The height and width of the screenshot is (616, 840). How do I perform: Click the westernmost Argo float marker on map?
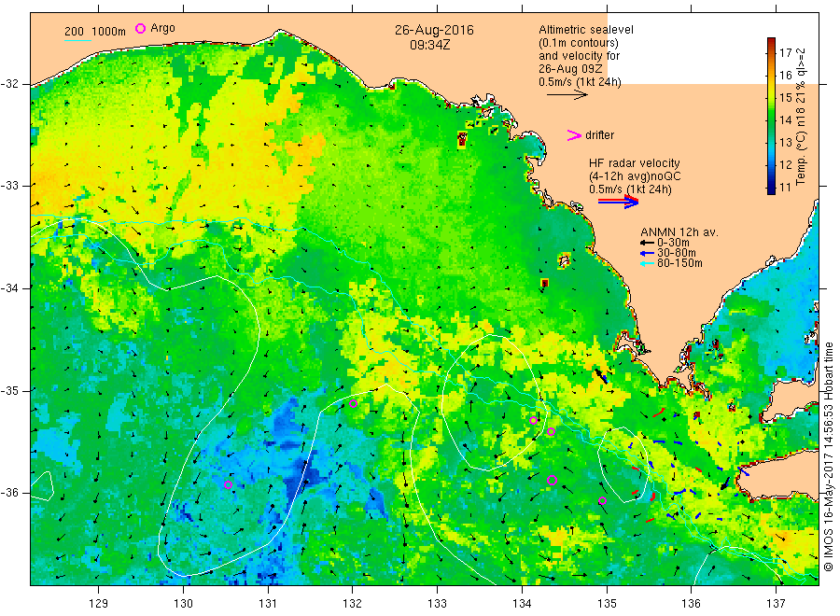click(228, 484)
